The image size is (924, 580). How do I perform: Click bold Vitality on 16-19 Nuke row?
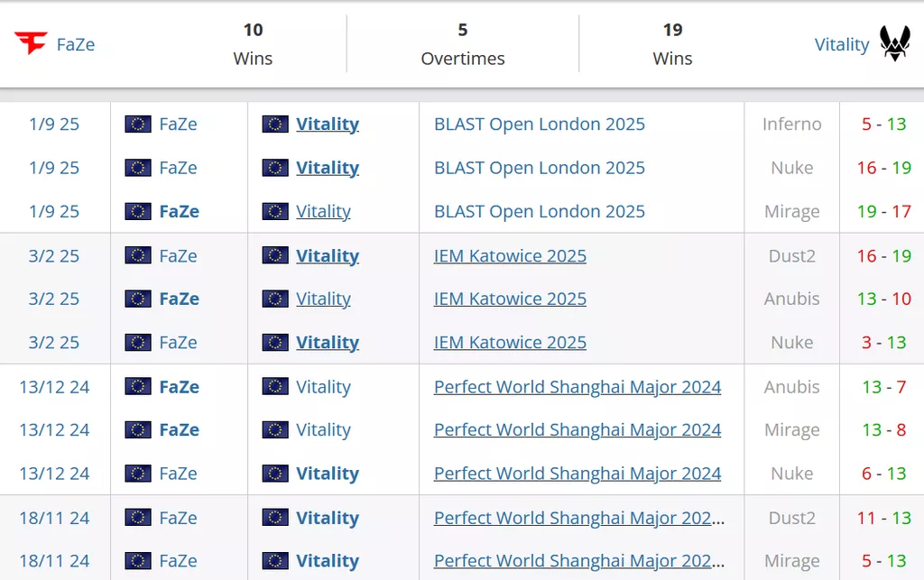click(328, 168)
